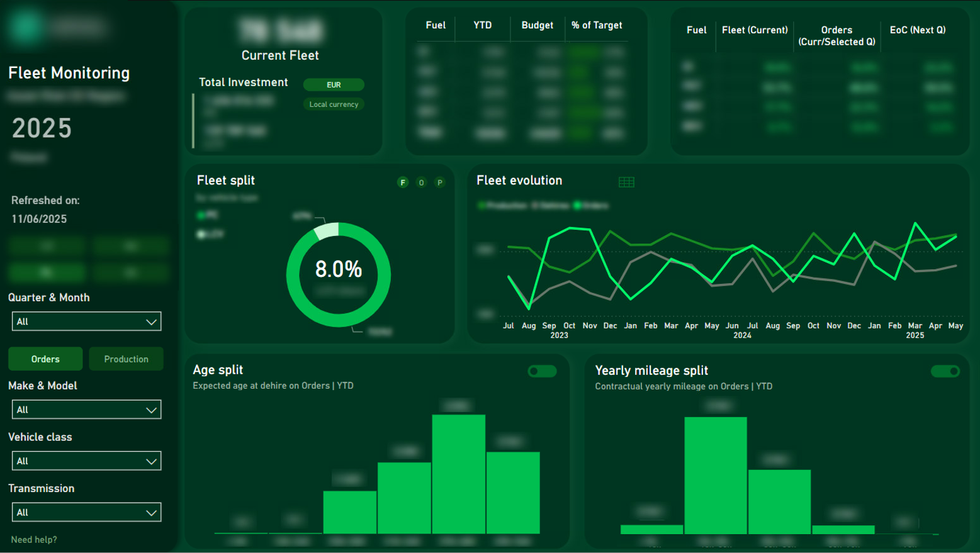
Task: Flip the Yearly mileage split toggle switch
Action: pos(945,371)
